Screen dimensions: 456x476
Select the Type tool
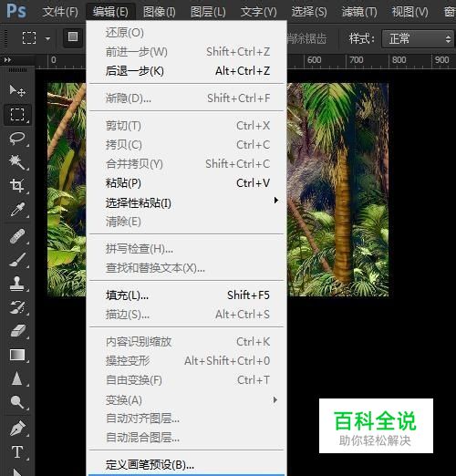tap(17, 452)
